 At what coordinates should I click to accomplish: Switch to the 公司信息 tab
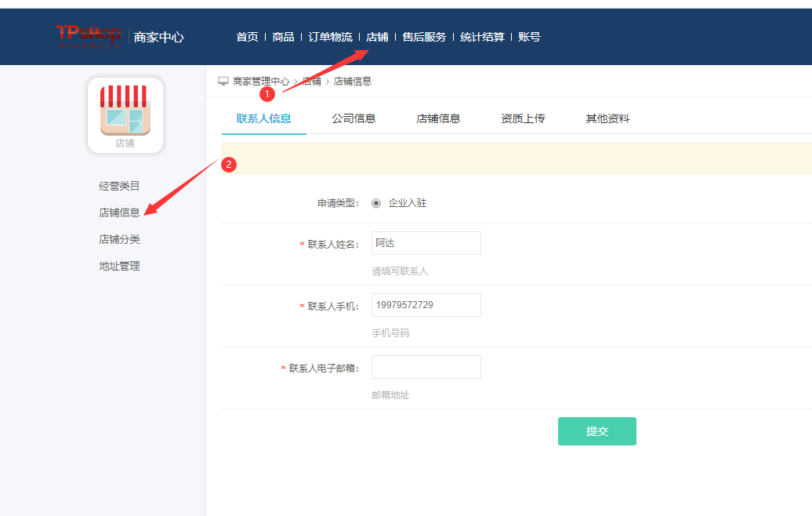[x=353, y=118]
